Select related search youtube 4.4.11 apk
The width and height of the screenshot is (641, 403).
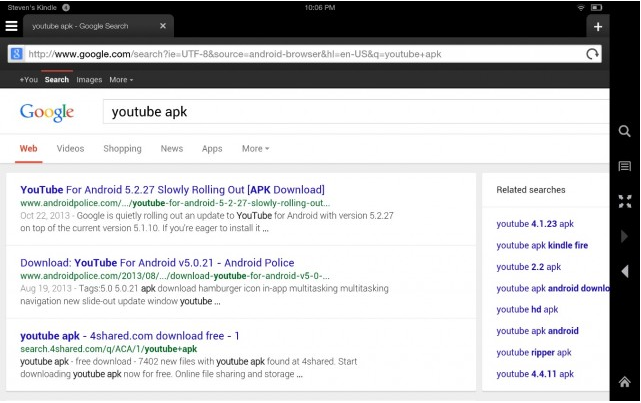tap(535, 374)
